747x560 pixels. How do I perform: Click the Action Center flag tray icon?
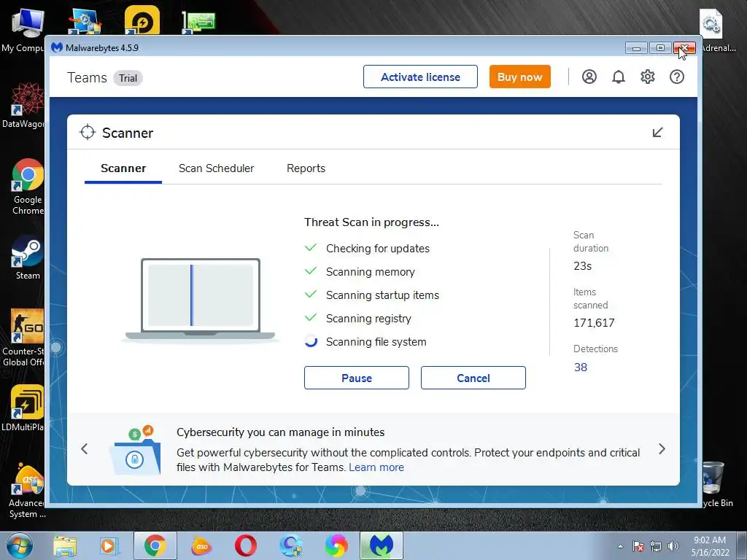pyautogui.click(x=638, y=546)
